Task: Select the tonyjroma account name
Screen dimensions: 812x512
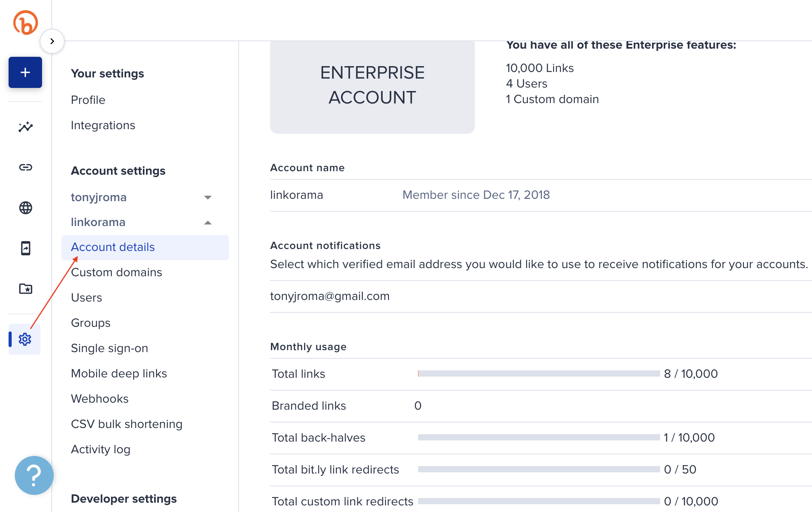Action: (x=99, y=197)
